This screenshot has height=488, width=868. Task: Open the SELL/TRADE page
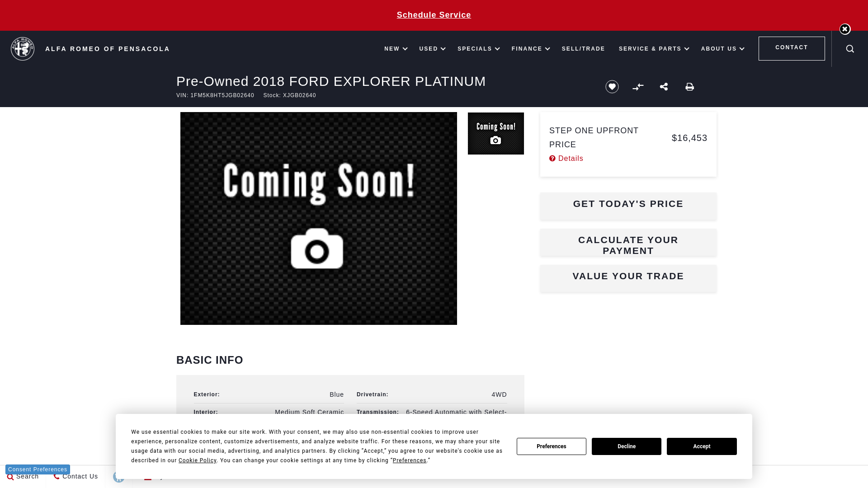click(x=583, y=49)
